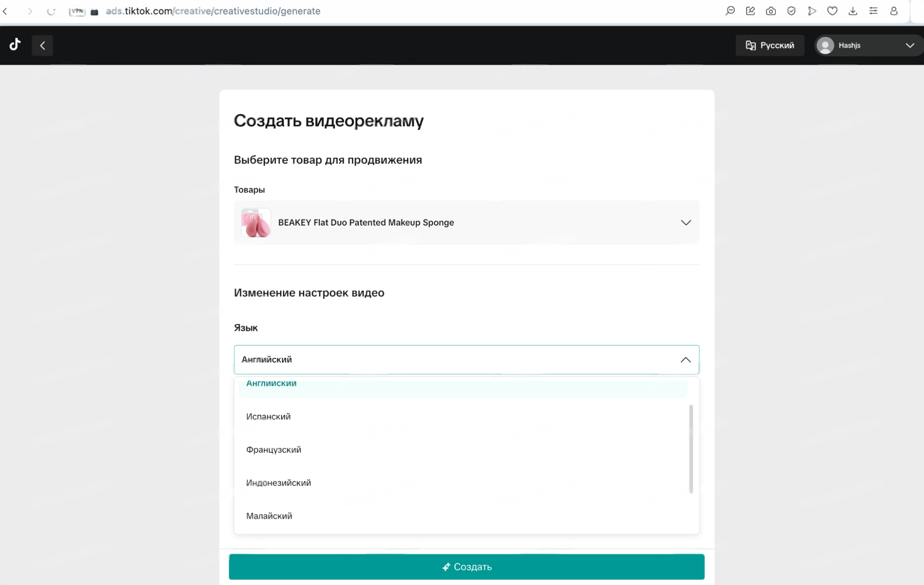Click the Изменение настроек видео heading
Screen dimensions: 924x585
(x=309, y=292)
